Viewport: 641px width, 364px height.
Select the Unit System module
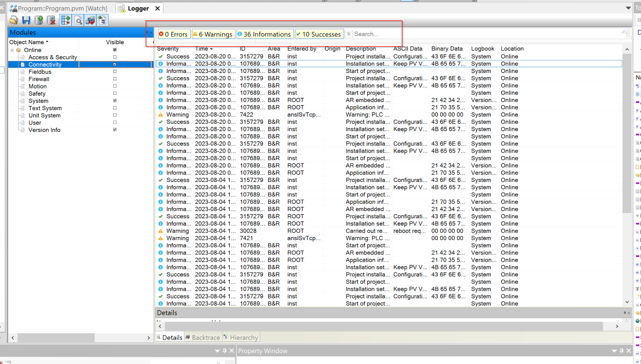click(44, 115)
